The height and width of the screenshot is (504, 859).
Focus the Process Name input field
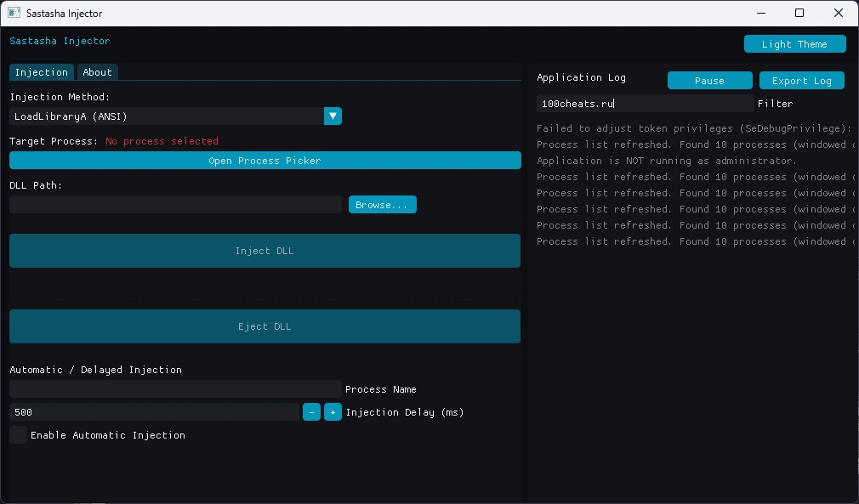click(x=175, y=389)
